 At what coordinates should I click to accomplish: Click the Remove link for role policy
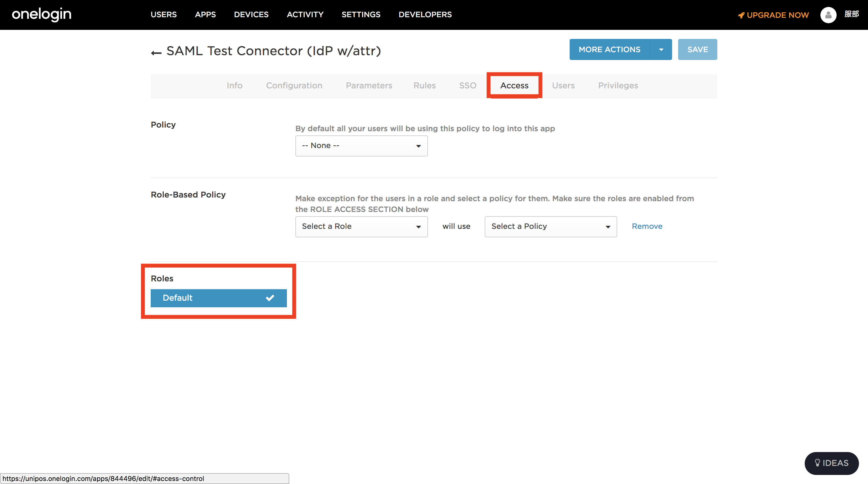pyautogui.click(x=647, y=226)
